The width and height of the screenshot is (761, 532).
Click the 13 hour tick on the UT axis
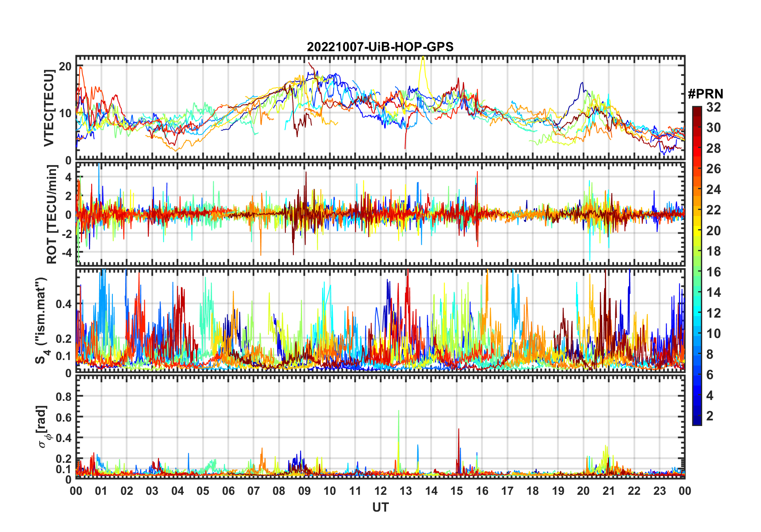pyautogui.click(x=406, y=491)
